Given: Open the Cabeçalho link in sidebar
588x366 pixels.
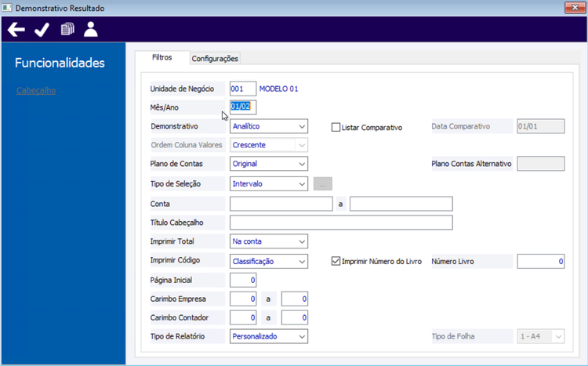Looking at the screenshot, I should (36, 90).
